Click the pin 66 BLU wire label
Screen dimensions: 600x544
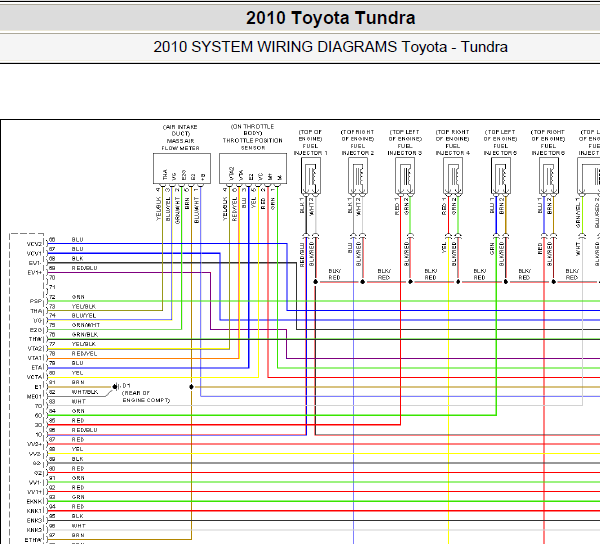pos(77,239)
